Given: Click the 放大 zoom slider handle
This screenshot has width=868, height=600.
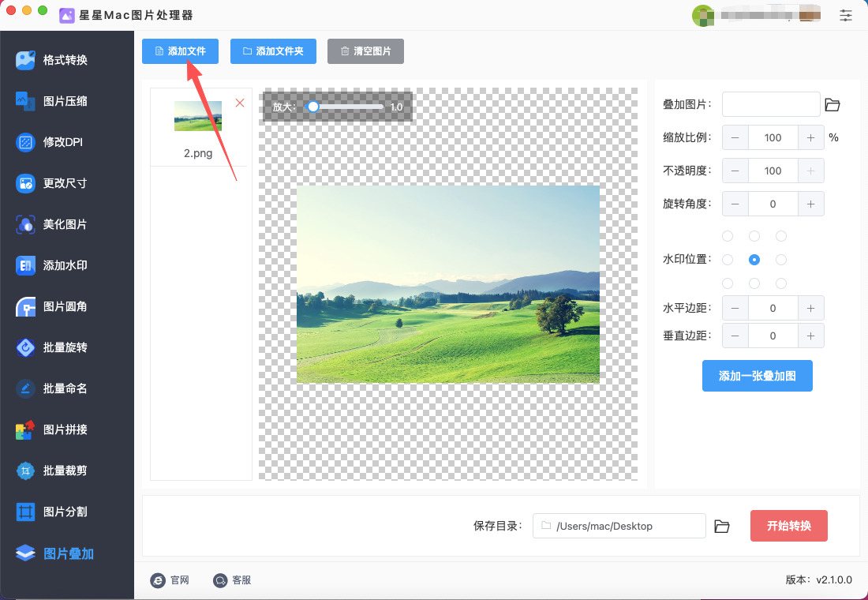Looking at the screenshot, I should click(313, 107).
